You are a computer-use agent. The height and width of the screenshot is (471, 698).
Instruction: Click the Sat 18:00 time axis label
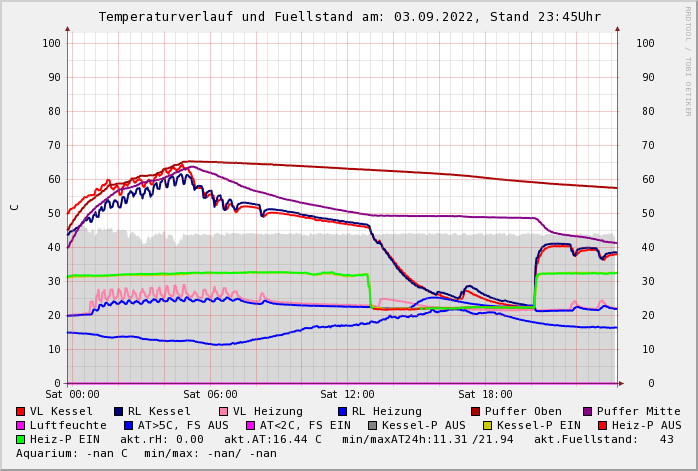[485, 395]
